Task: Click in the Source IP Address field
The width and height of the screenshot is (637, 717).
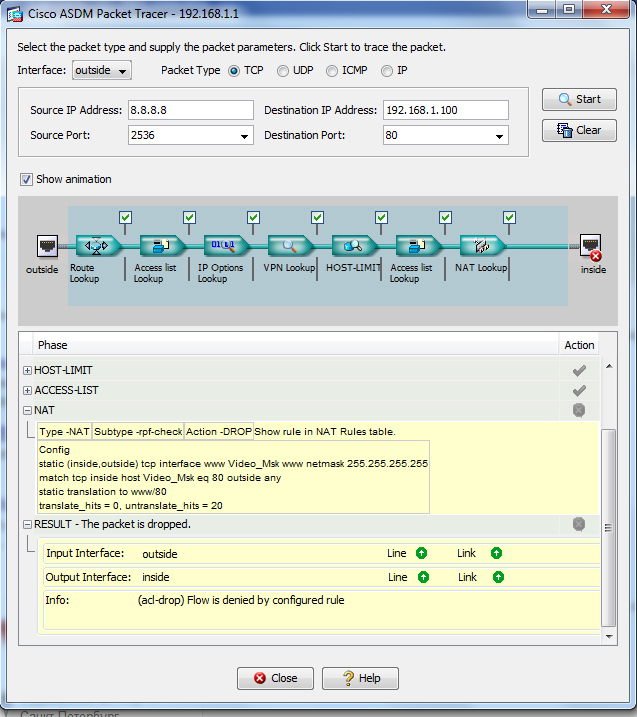Action: click(x=191, y=110)
